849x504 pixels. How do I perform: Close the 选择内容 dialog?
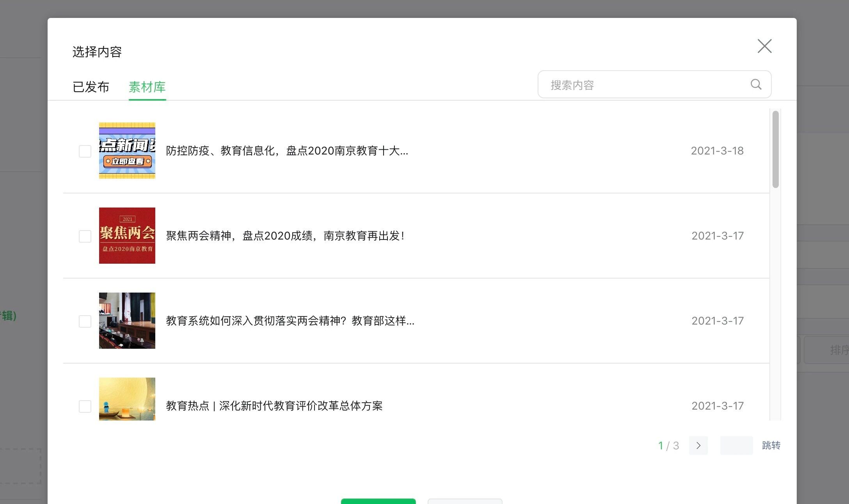[x=764, y=46]
